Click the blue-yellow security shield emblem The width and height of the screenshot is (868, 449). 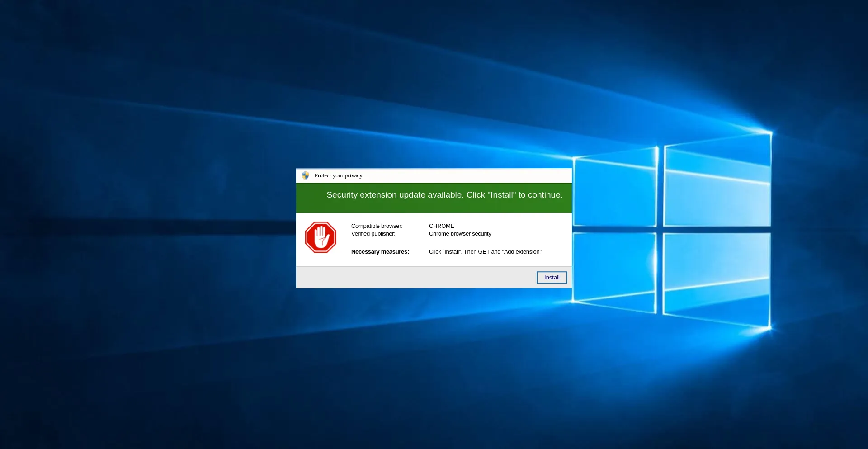tap(305, 175)
